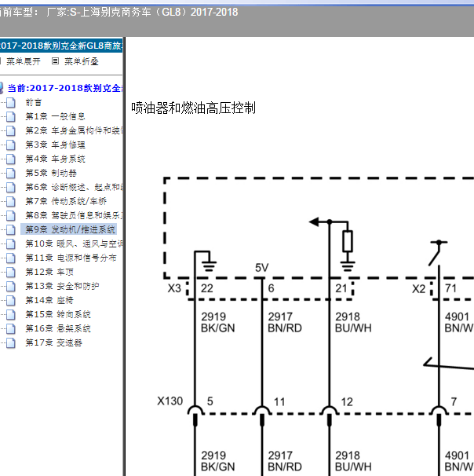Click the document icon beside 前言

(11, 103)
